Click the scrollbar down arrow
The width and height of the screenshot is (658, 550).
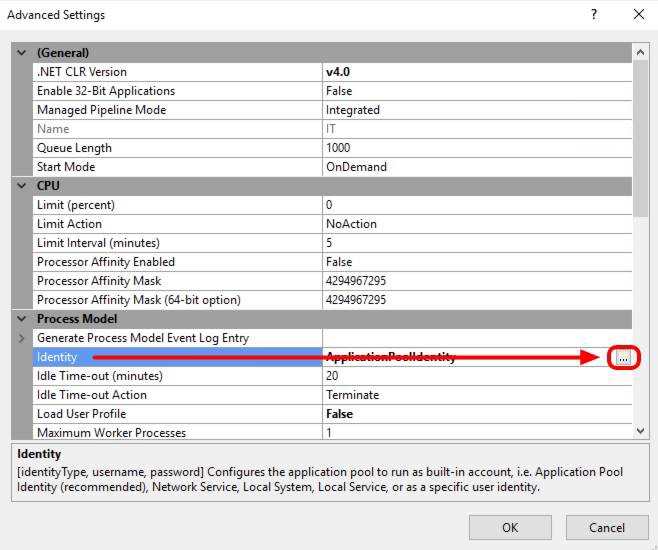(x=640, y=430)
